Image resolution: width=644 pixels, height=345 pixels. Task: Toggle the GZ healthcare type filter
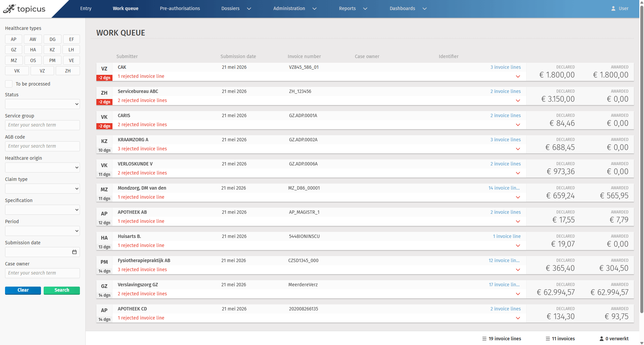13,50
